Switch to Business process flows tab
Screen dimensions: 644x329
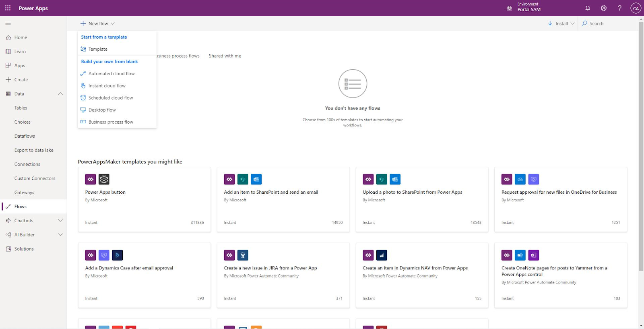[x=178, y=56]
